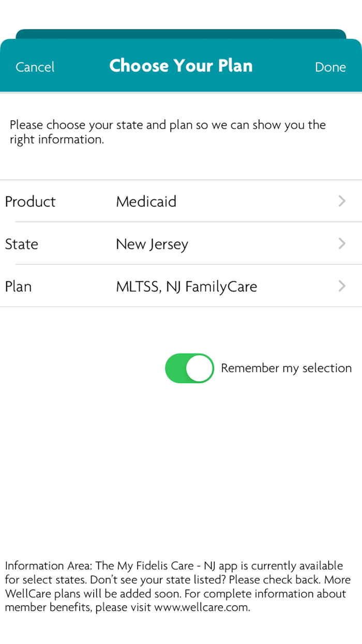Screen dimensions: 362x644
Task: Choose the New Jersey state value
Action: click(152, 244)
